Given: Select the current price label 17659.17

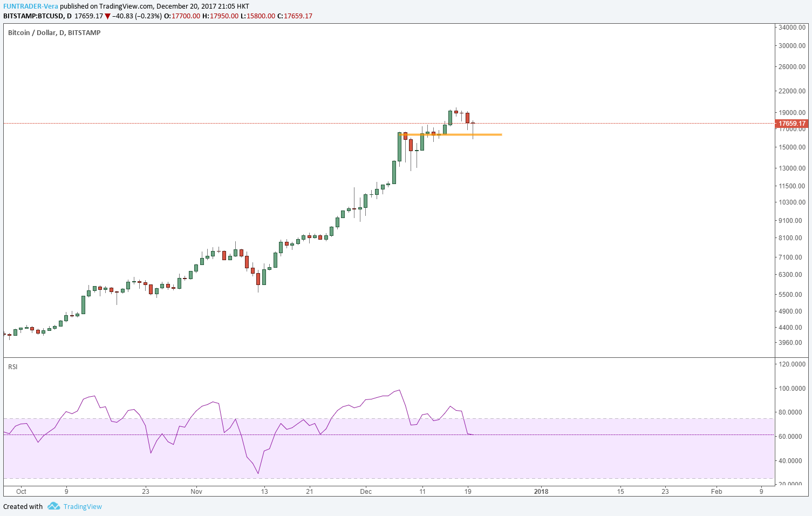Looking at the screenshot, I should pos(792,124).
